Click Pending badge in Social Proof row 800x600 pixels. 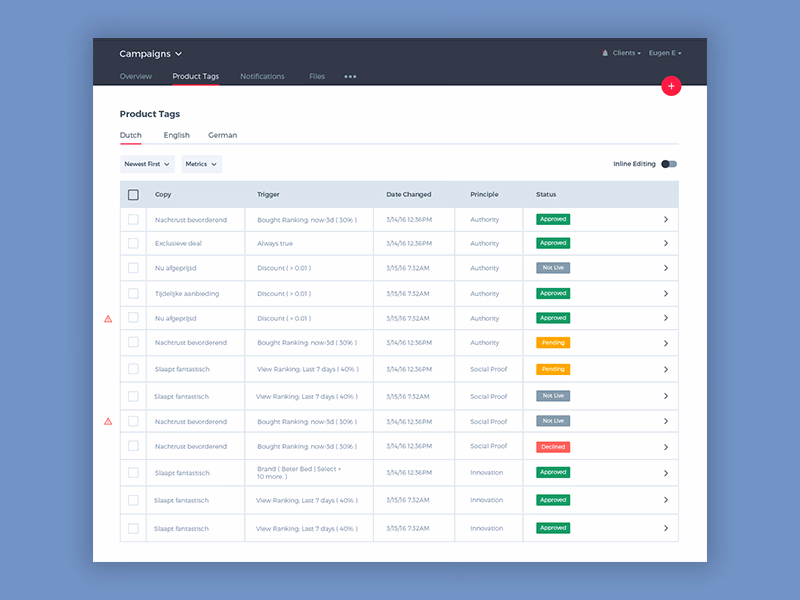553,369
